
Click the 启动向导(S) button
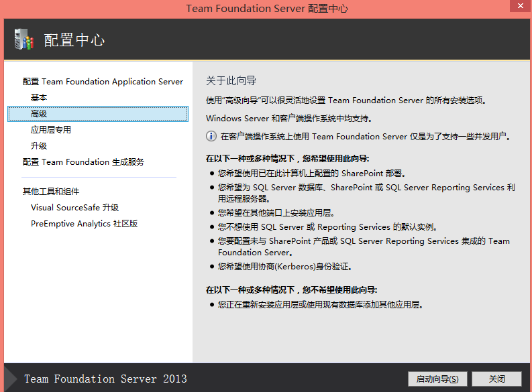click(x=437, y=379)
